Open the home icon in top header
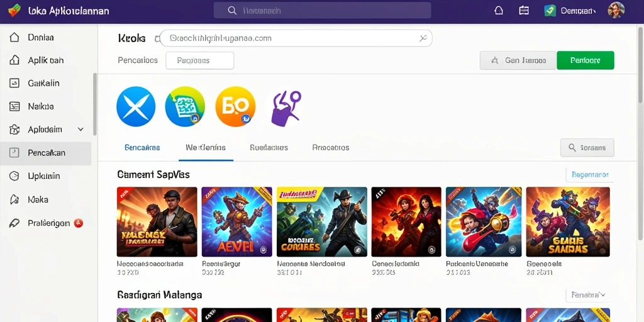This screenshot has width=644, height=322. [x=498, y=11]
